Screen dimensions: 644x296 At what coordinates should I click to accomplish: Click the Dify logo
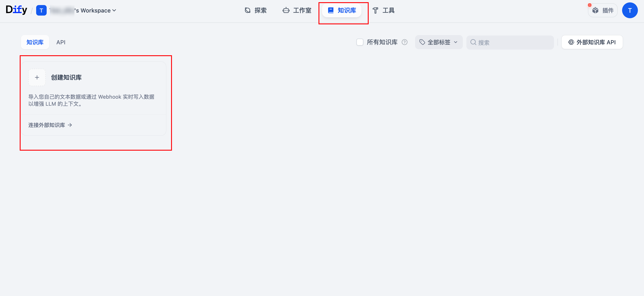pos(16,10)
